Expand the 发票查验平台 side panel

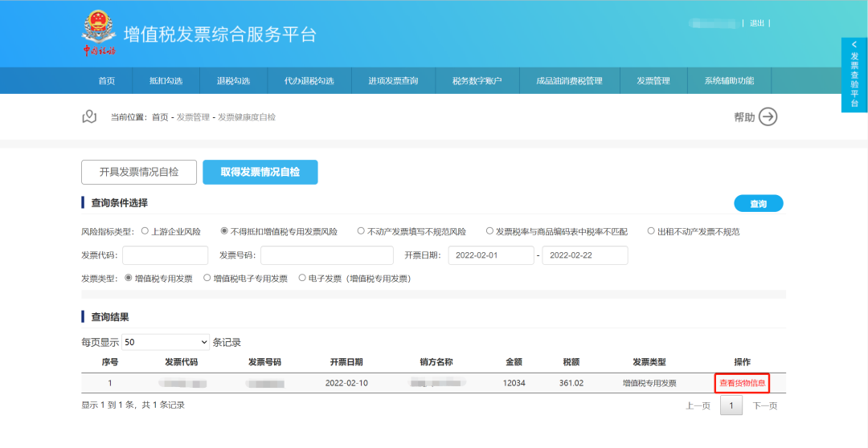click(854, 75)
